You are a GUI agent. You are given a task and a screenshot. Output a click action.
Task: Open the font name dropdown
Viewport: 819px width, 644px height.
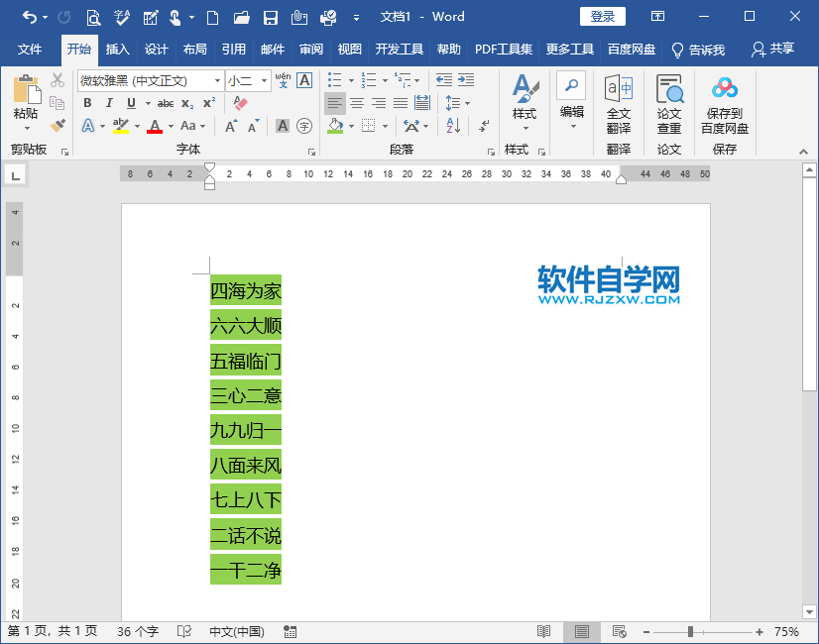pyautogui.click(x=217, y=80)
